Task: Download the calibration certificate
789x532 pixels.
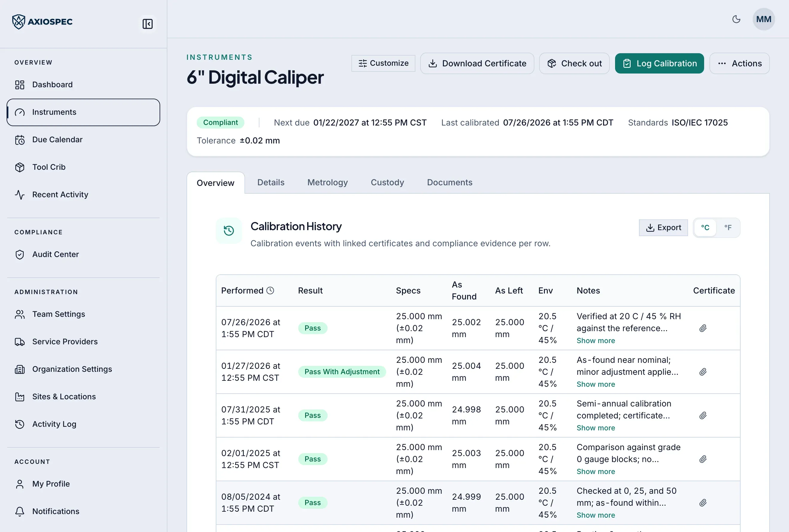Action: [477, 63]
